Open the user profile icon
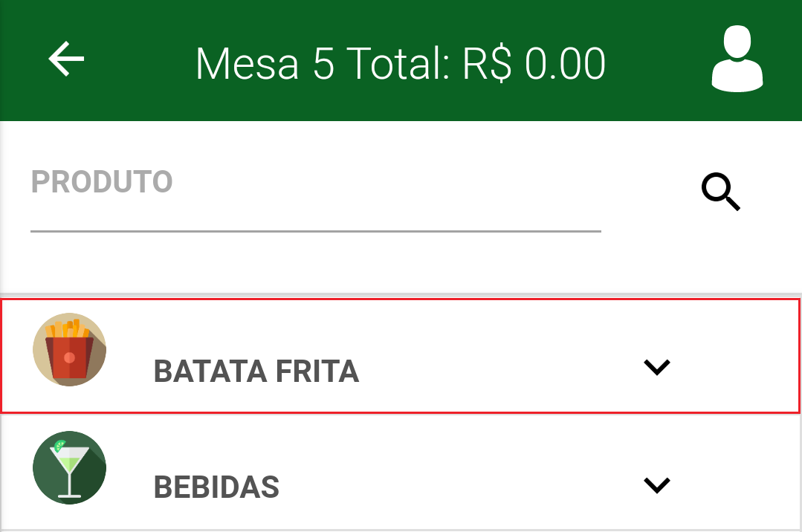The image size is (802, 532). [737, 58]
